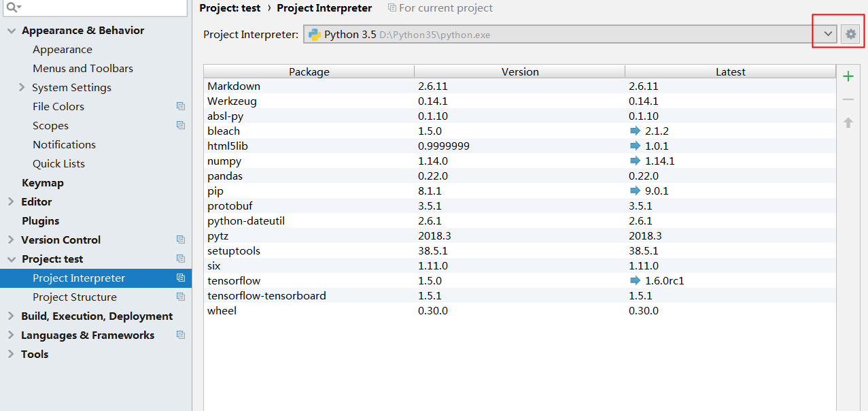Click the minus uninstall package icon
868x411 pixels.
[848, 99]
